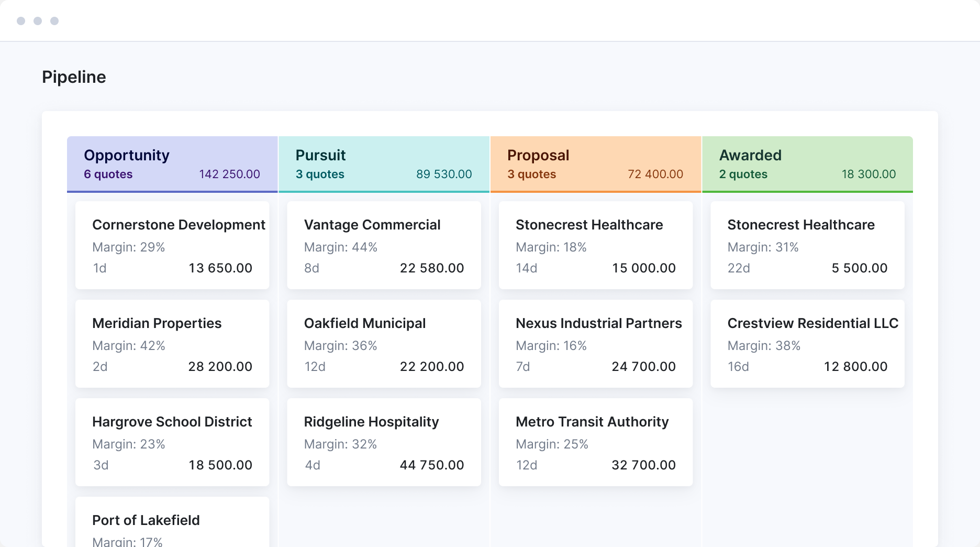Select the Oakfield Municipal card
980x547 pixels.
pyautogui.click(x=384, y=344)
